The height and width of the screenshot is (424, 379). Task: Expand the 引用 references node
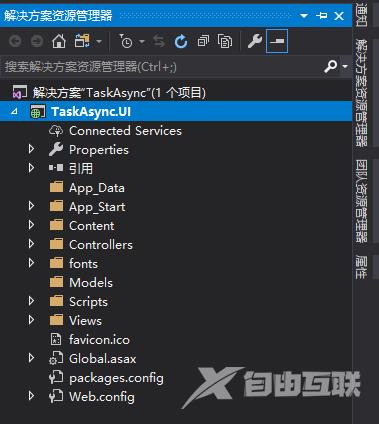pos(31,168)
